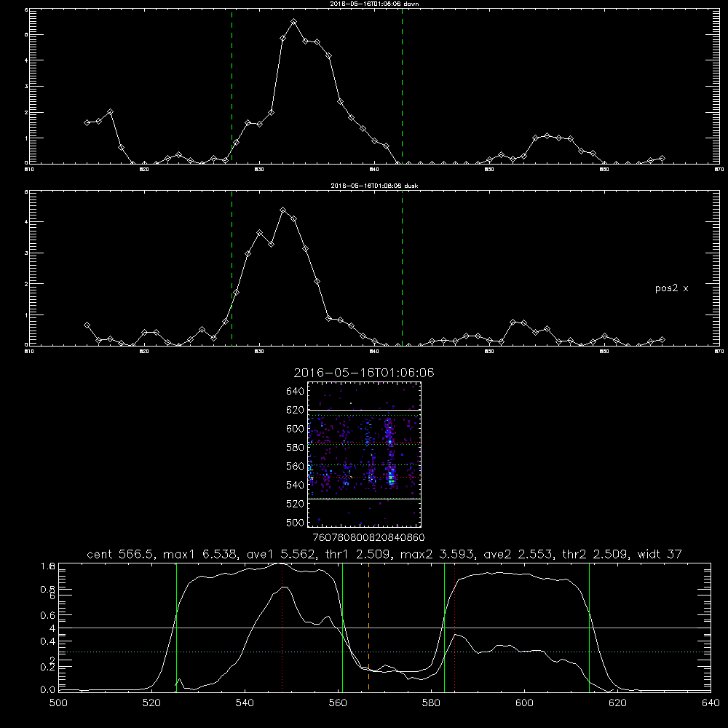Click the 'pos2 x' label in dusk plot
728x728 pixels.
[671, 288]
